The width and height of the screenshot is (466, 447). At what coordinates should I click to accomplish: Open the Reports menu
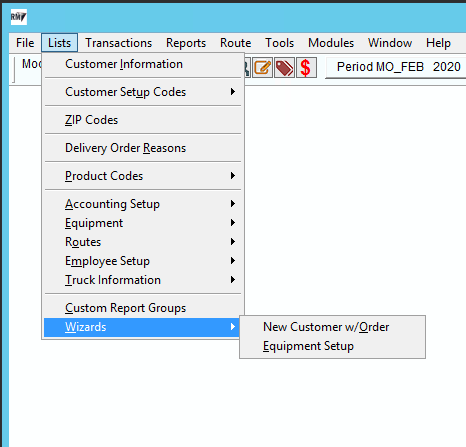tap(186, 43)
